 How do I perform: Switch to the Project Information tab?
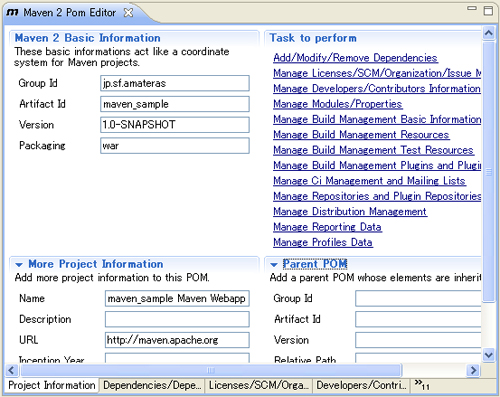[x=52, y=385]
